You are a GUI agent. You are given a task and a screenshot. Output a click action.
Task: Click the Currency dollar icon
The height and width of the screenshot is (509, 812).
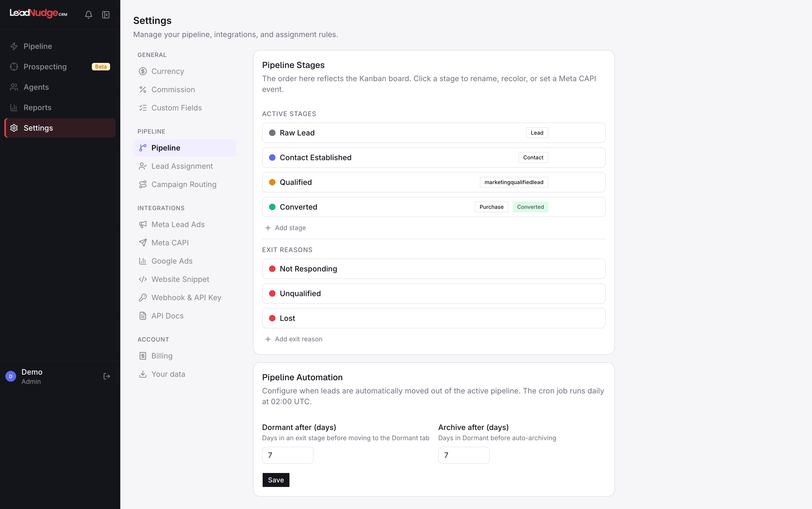tap(143, 71)
